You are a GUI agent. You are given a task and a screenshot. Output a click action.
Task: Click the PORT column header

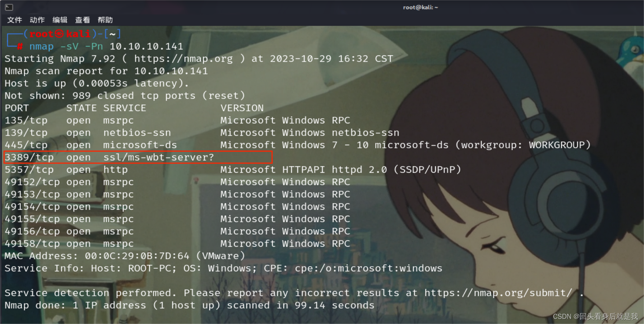(x=16, y=108)
